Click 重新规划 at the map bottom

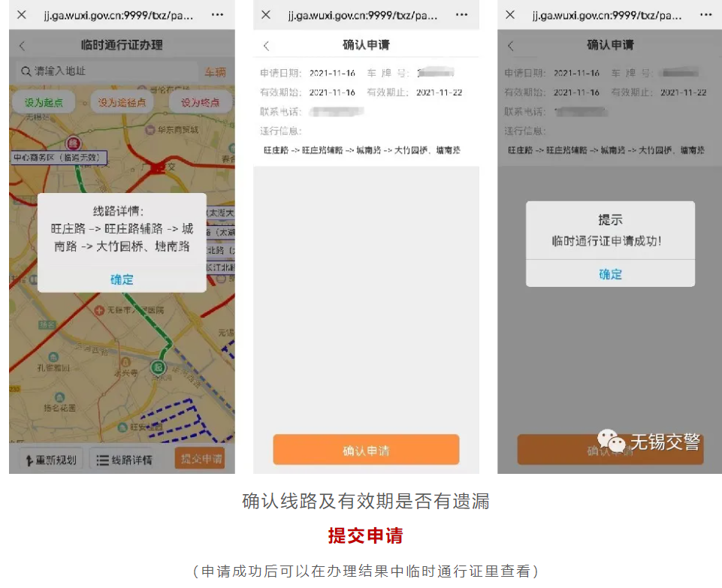click(x=50, y=460)
